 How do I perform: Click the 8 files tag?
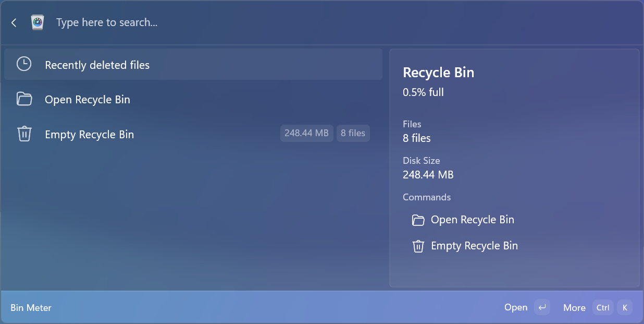[353, 133]
